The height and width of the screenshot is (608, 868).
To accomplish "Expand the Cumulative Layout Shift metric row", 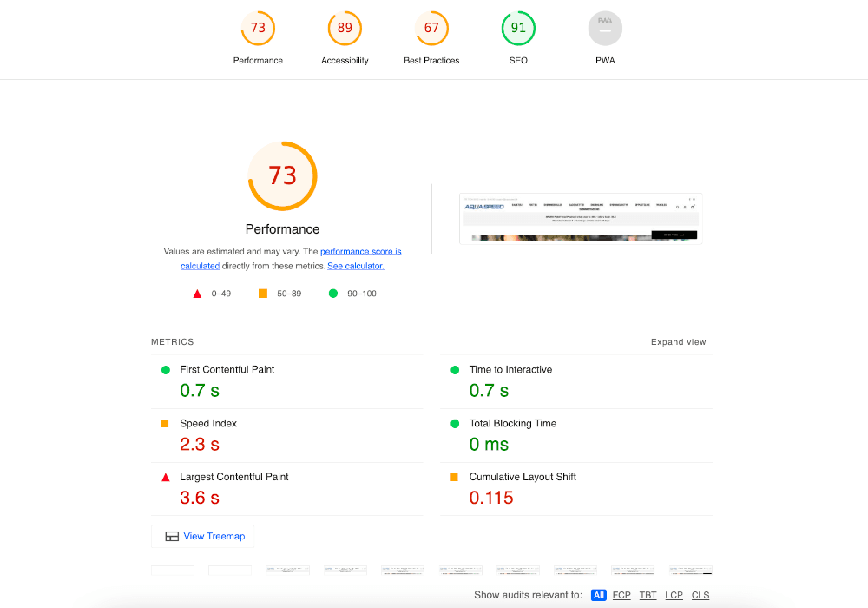I will pos(523,478).
